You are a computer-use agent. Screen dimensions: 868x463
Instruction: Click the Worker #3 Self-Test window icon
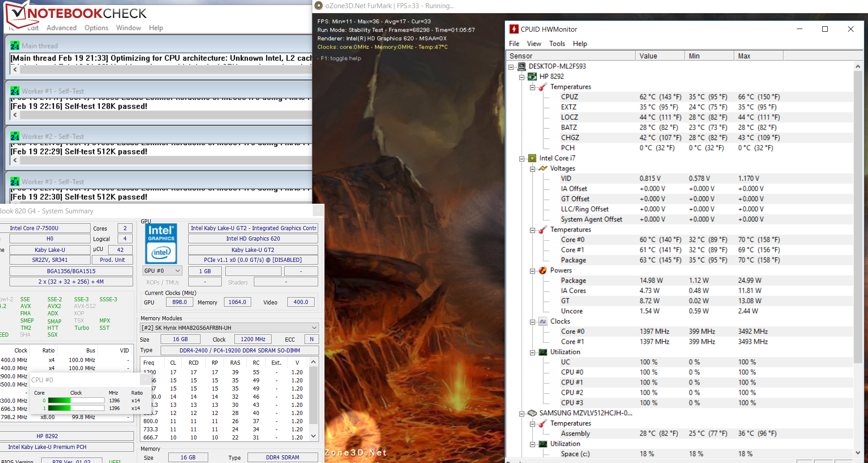tap(15, 182)
